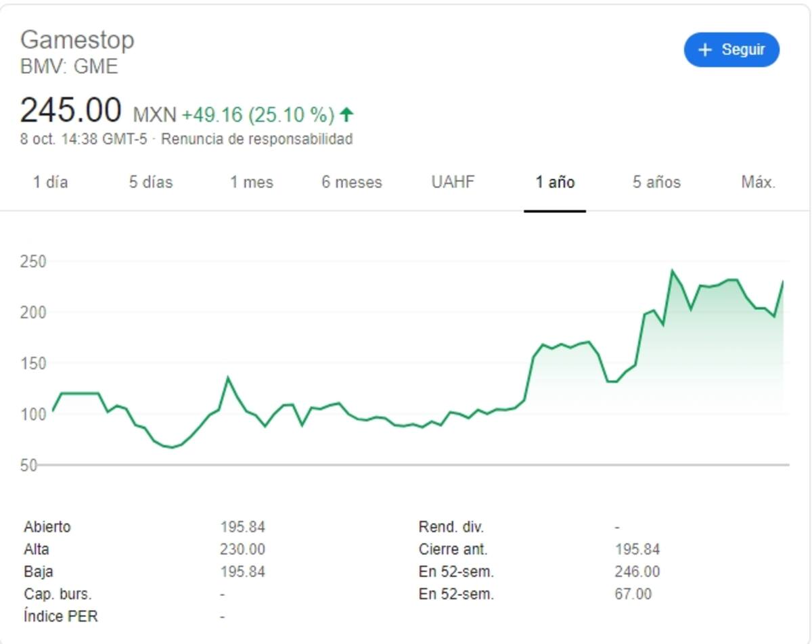
Task: Click the Abierto label
Action: (47, 527)
